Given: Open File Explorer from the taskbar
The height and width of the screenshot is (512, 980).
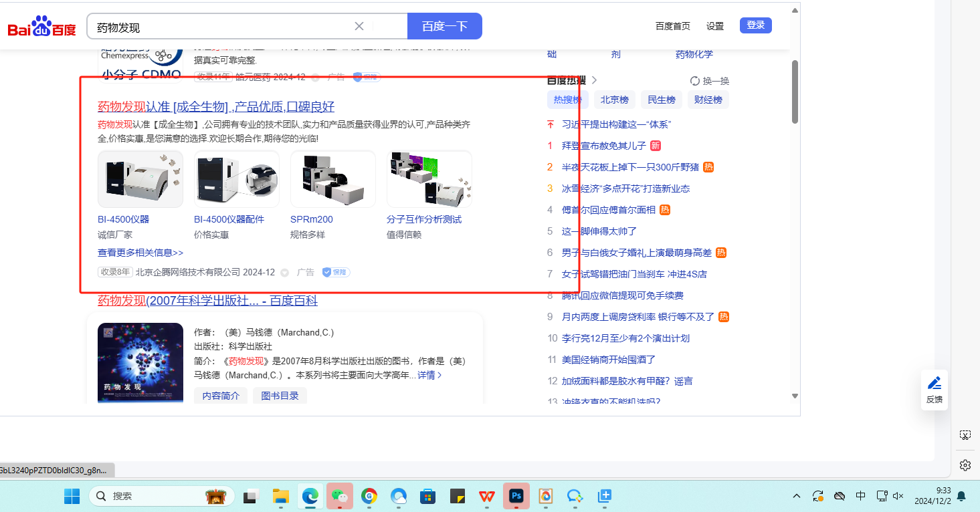Looking at the screenshot, I should (280, 496).
